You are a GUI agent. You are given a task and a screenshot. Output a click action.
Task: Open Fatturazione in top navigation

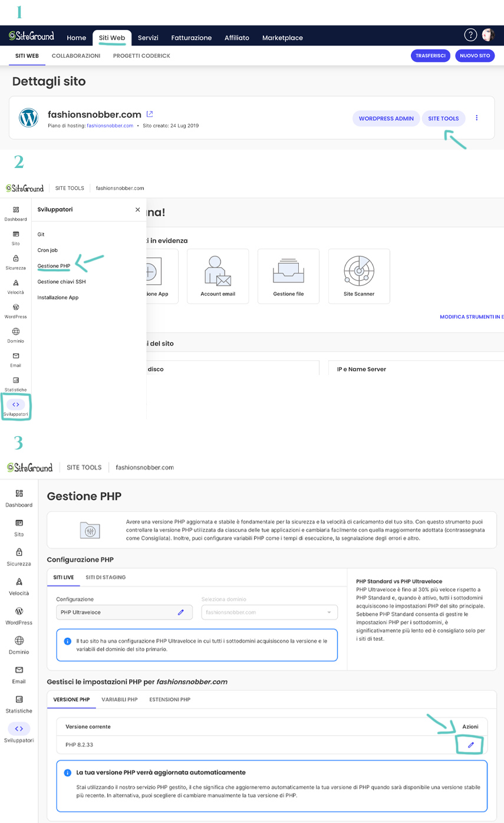(x=191, y=38)
